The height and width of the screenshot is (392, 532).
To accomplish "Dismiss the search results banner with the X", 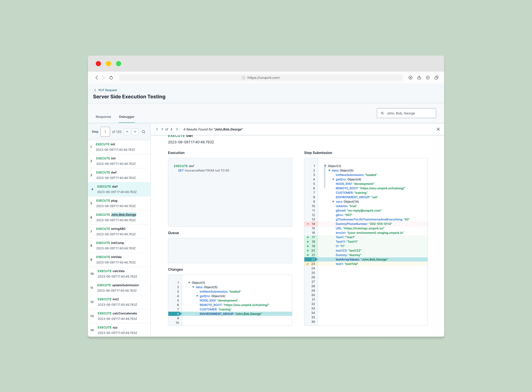I will (x=438, y=129).
